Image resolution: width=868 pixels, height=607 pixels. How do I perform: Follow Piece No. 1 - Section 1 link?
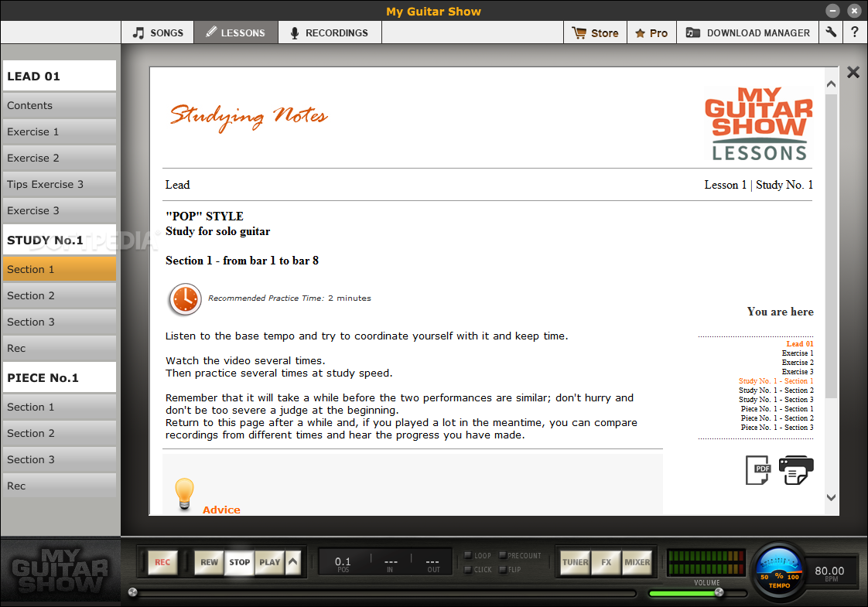click(777, 409)
